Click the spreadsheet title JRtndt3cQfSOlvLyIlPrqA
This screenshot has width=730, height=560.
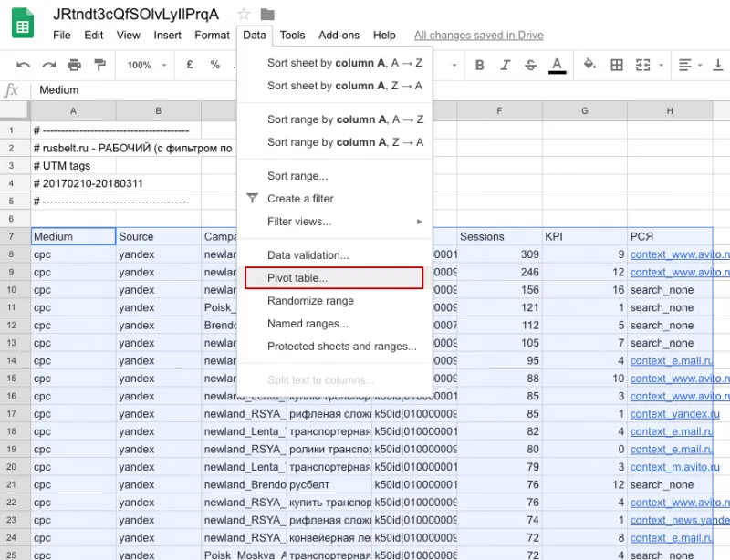pos(136,15)
